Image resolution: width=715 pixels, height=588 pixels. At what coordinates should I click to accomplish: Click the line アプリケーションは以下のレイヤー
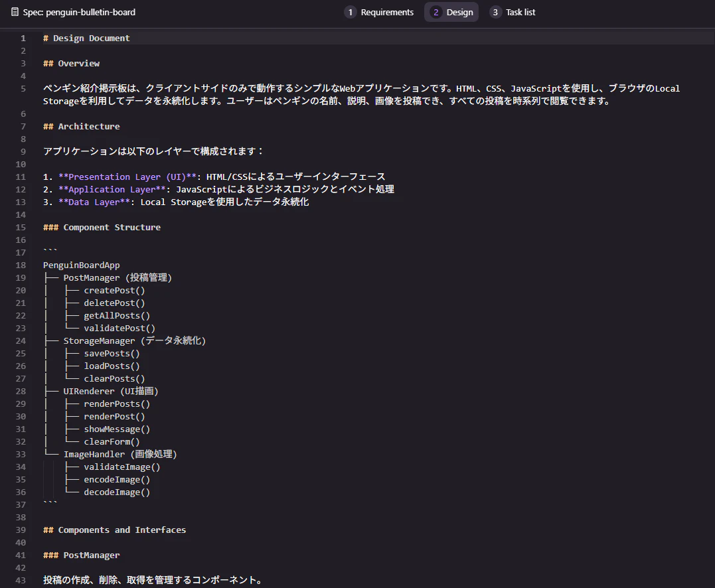tap(153, 151)
